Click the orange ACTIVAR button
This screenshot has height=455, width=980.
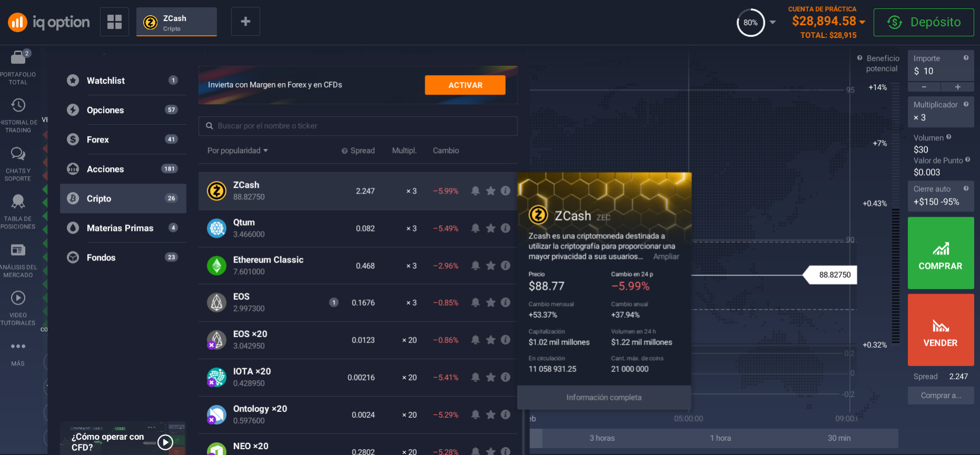pos(465,85)
